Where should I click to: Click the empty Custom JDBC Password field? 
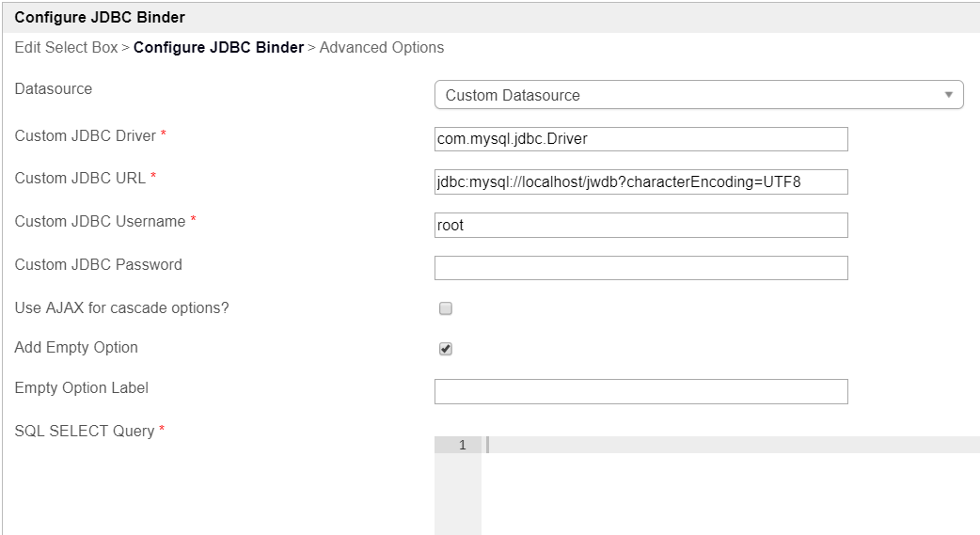pos(640,268)
